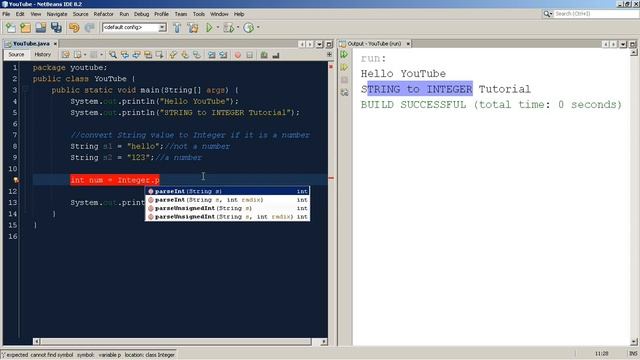Image resolution: width=640 pixels, height=360 pixels.
Task: Click the Save All toolbar icon
Action: click(56, 27)
